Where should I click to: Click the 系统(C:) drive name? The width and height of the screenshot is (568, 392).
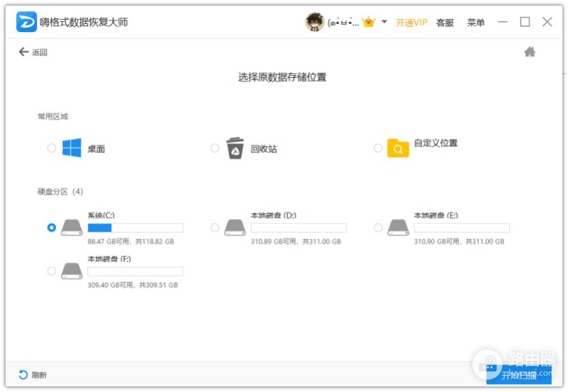[x=101, y=215]
